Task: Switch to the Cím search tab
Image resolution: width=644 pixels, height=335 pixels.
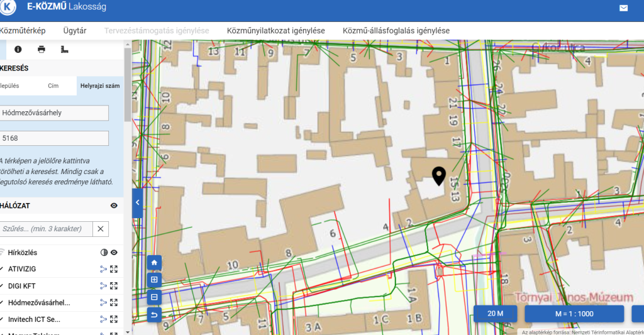Action: click(x=53, y=85)
